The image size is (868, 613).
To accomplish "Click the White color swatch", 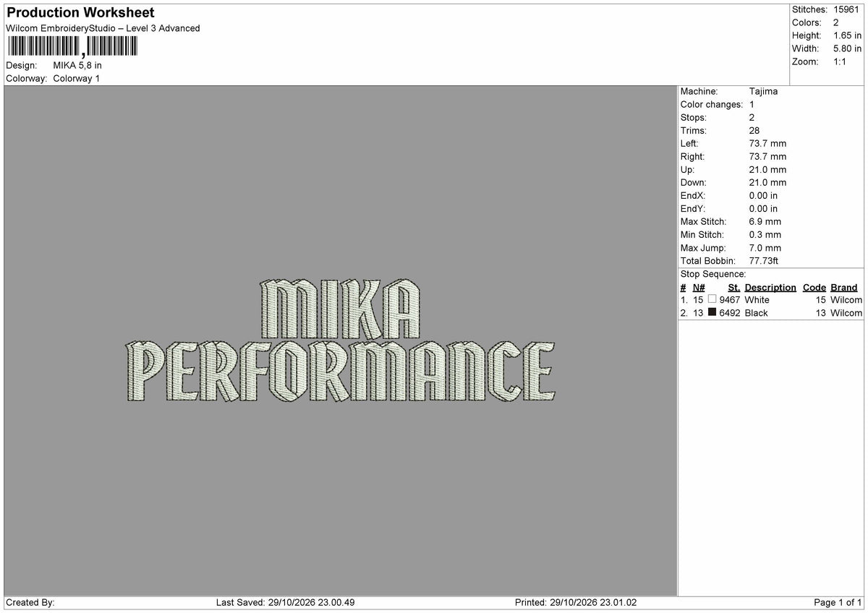I will [712, 299].
